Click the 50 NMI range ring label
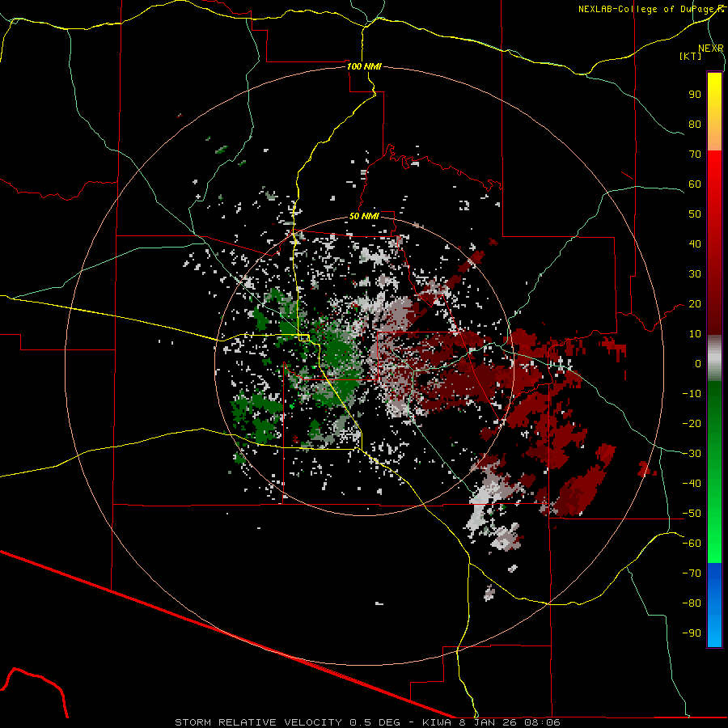The width and height of the screenshot is (728, 728). (364, 216)
